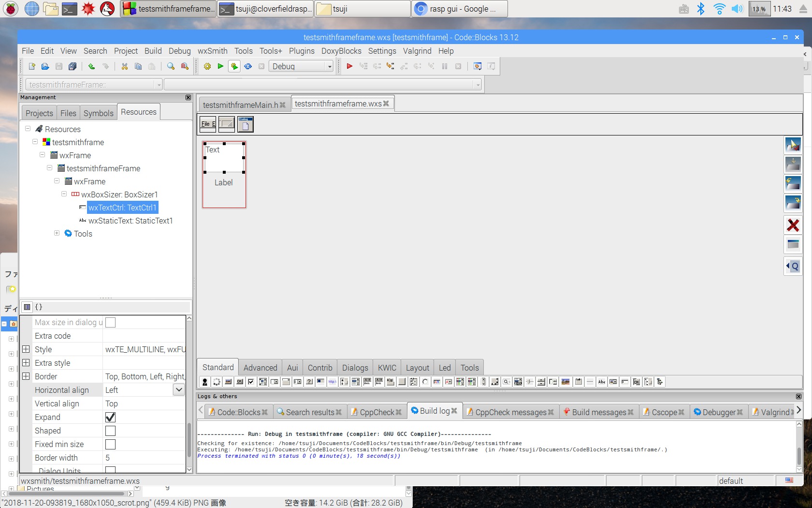Click the volume speaker tray icon
This screenshot has height=508, width=812.
[x=738, y=9]
